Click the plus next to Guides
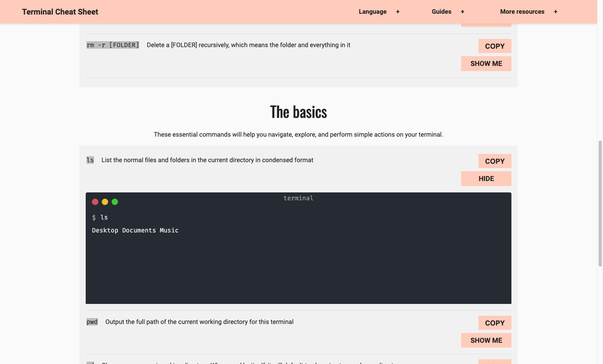The image size is (603, 364). coord(462,11)
